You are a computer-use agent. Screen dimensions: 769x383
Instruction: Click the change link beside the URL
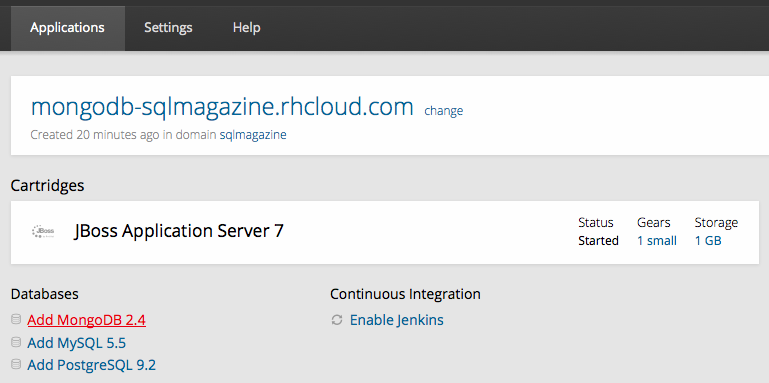(443, 111)
